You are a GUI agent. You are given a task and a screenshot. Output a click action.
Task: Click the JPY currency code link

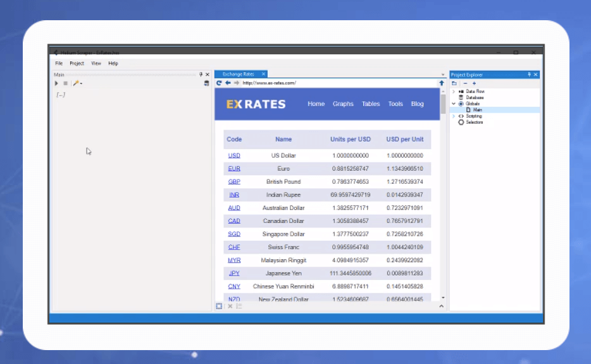coord(234,273)
